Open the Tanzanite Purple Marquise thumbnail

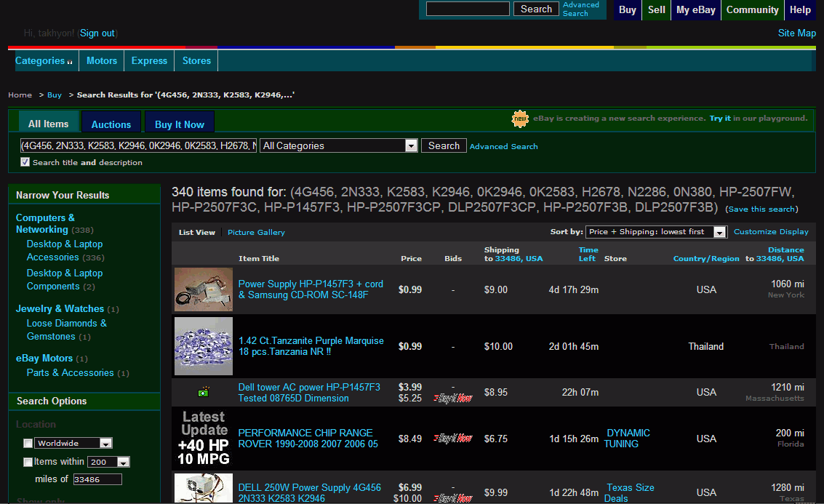point(204,345)
